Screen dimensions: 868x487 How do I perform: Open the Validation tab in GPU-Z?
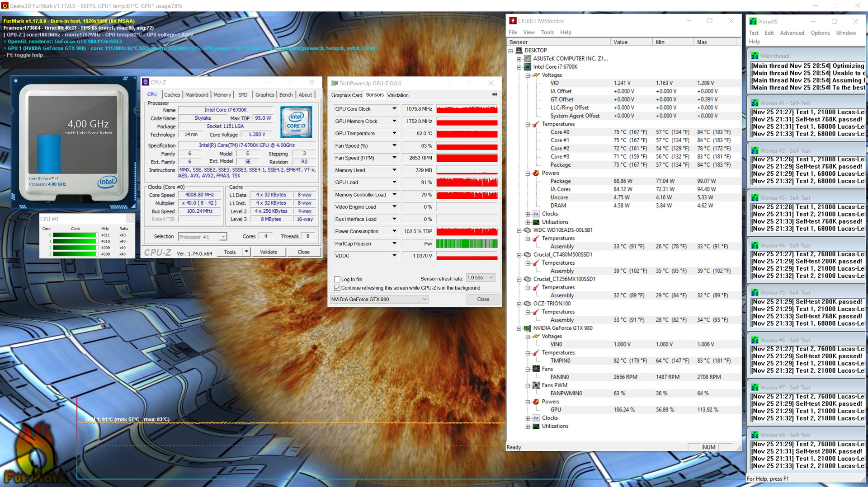(398, 95)
